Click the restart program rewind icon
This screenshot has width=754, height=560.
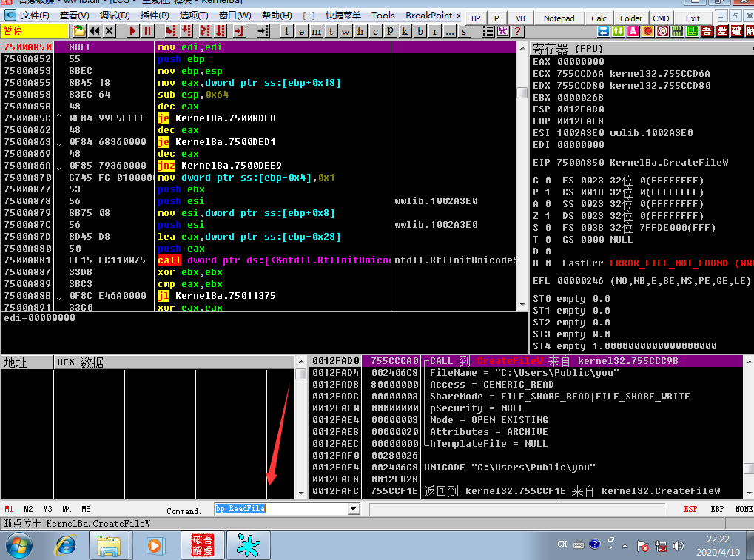point(94,31)
